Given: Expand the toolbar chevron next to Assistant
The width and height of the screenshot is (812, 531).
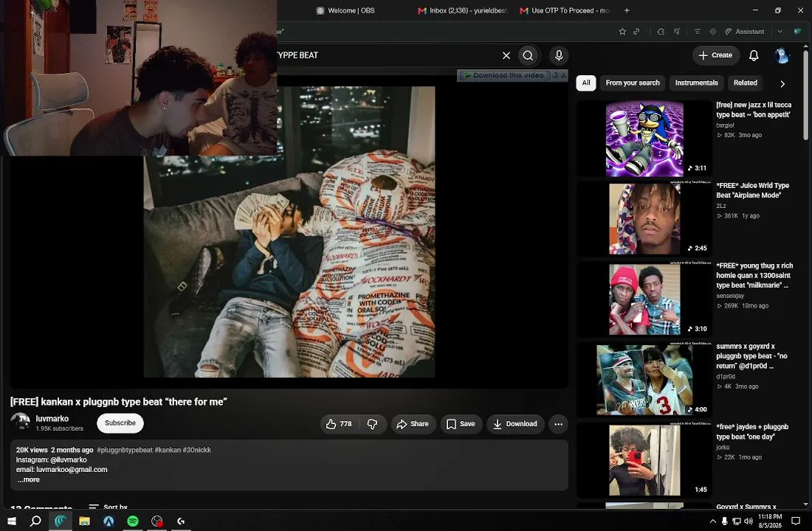Looking at the screenshot, I should click(x=780, y=32).
